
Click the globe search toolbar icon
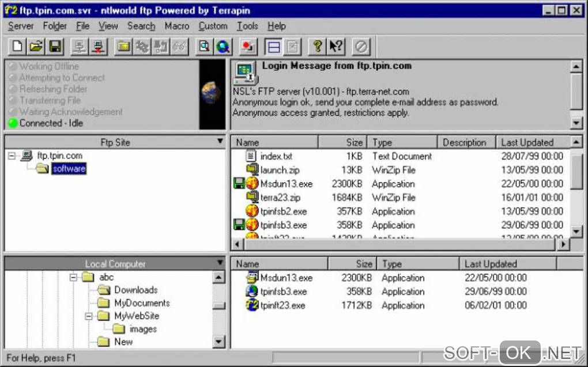click(x=223, y=47)
